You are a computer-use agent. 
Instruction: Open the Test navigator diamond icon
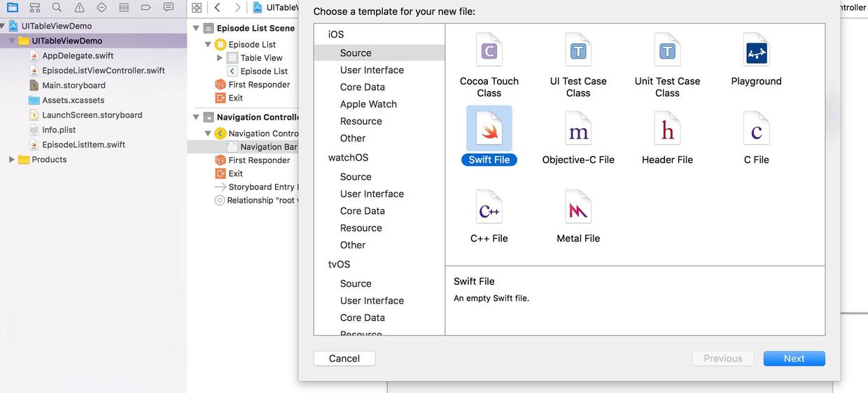(x=101, y=7)
